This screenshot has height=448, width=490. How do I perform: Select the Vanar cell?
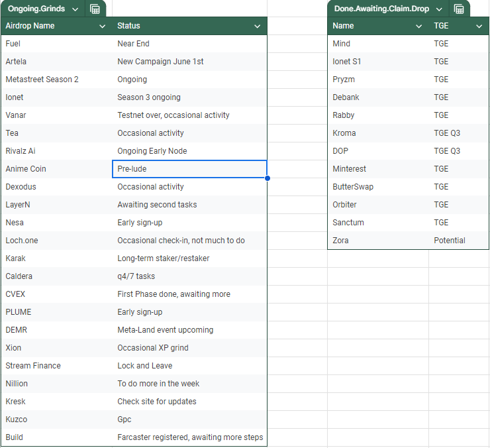point(56,115)
